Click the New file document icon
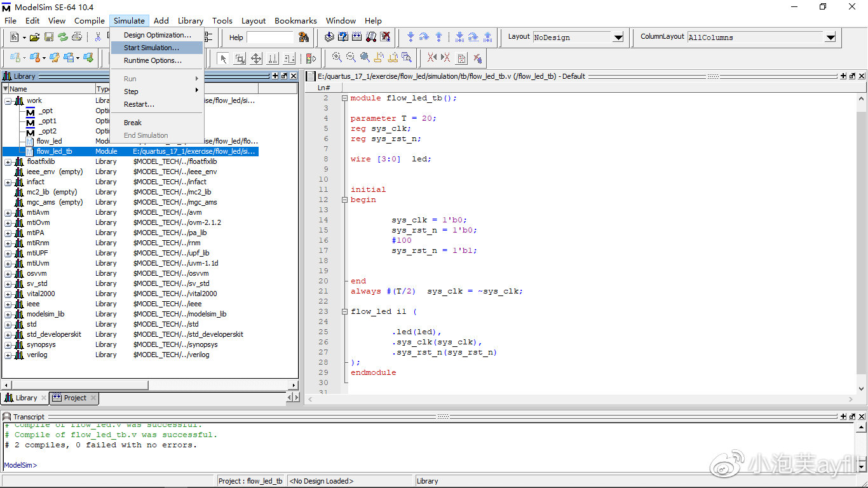This screenshot has height=488, width=868. click(x=15, y=37)
